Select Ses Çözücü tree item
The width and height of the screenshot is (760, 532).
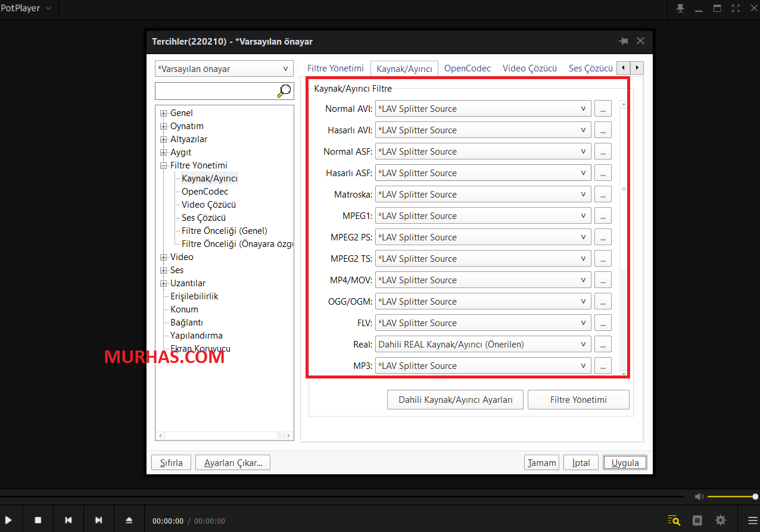click(x=204, y=218)
